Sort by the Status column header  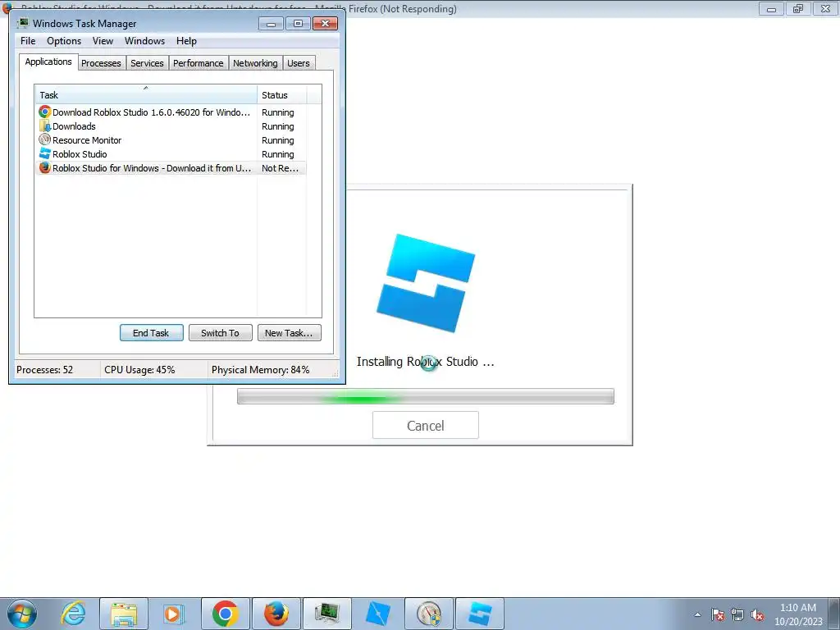pyautogui.click(x=282, y=95)
